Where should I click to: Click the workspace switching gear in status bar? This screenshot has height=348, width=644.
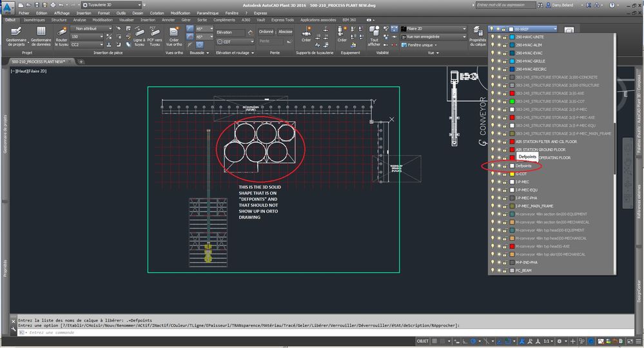(x=559, y=342)
